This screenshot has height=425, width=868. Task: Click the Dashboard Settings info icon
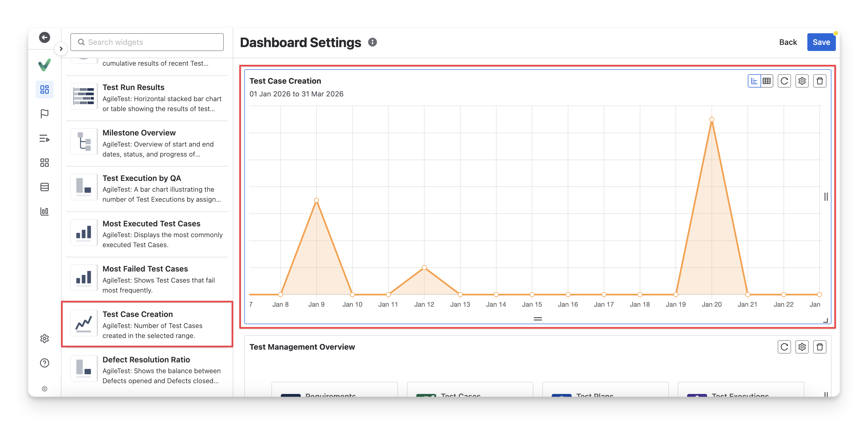pyautogui.click(x=372, y=42)
